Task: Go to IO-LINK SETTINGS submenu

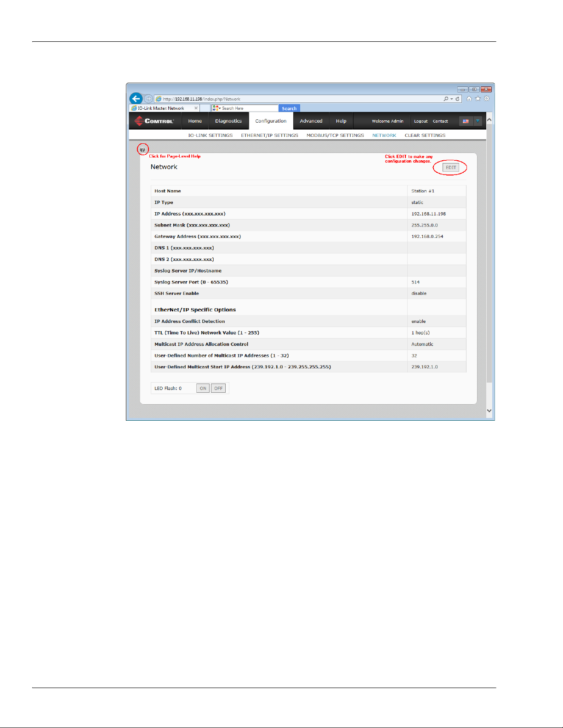Action: pyautogui.click(x=210, y=135)
